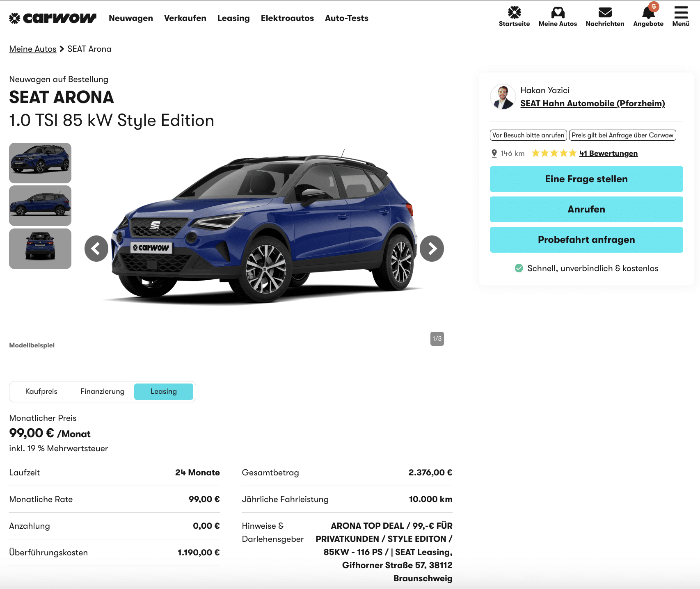The width and height of the screenshot is (700, 589).
Task: Click Hakan Yazici profile photo
Action: 503,97
